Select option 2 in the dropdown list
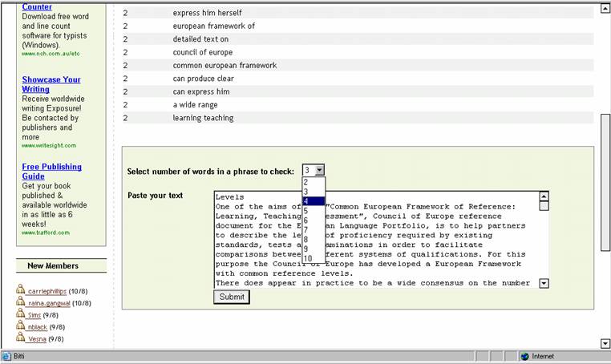 (314, 182)
